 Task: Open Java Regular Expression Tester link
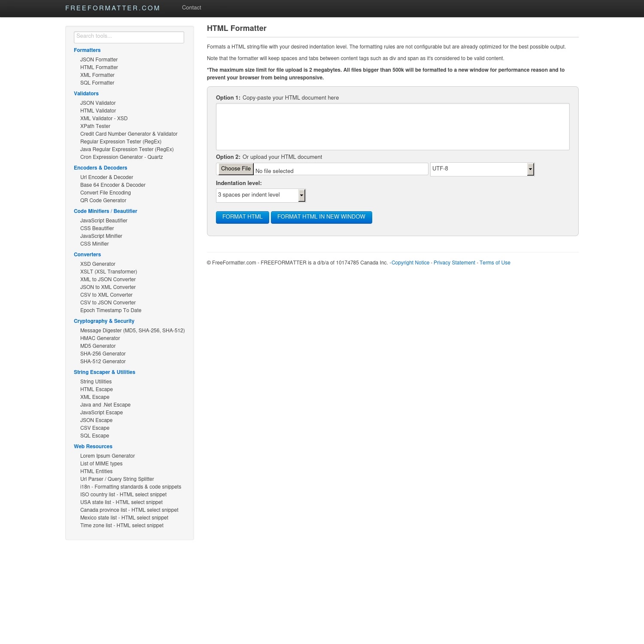127,149
